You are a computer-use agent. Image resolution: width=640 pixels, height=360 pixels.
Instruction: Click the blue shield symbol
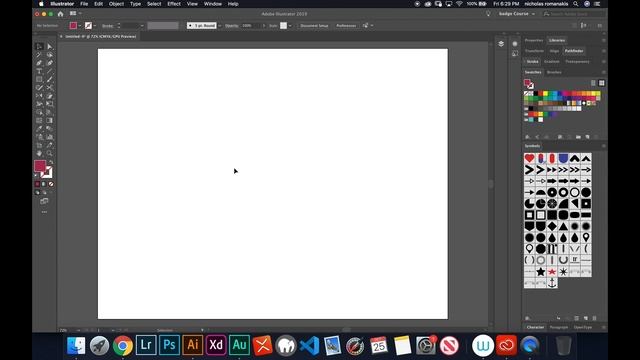(x=563, y=158)
